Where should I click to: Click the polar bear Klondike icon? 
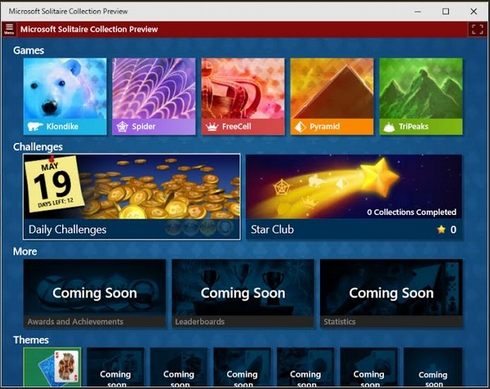[35, 127]
